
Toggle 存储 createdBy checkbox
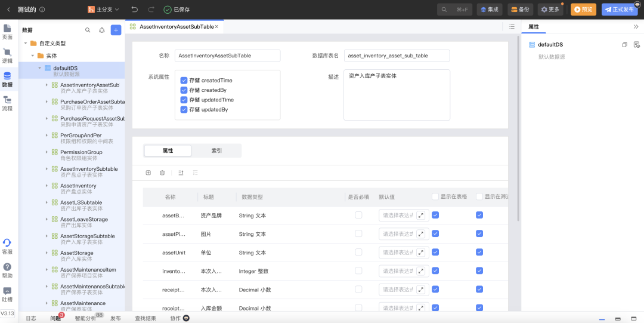[x=184, y=90]
